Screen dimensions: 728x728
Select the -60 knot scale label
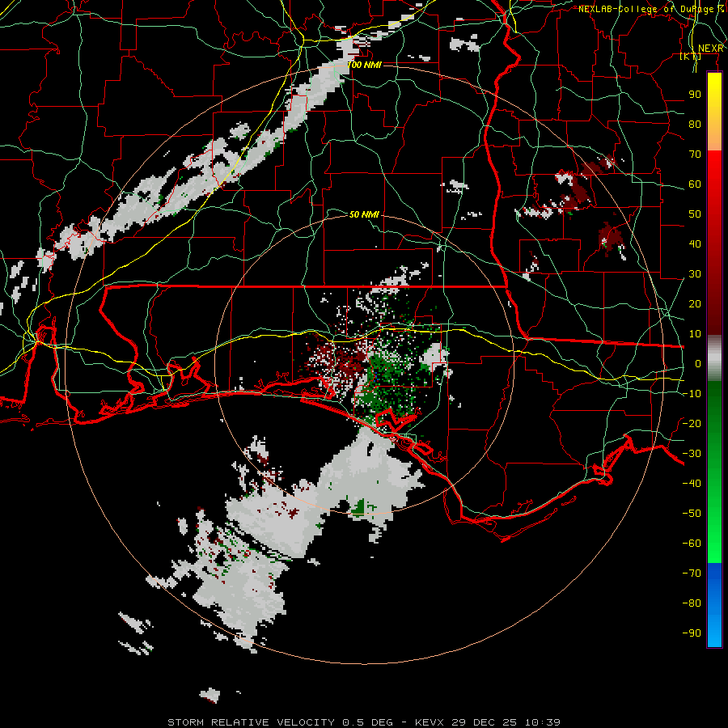point(692,544)
